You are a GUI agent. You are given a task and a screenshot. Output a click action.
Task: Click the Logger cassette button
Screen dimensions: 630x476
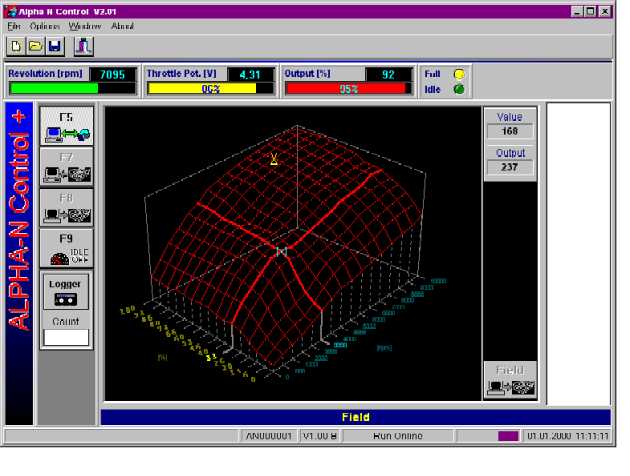tap(66, 293)
